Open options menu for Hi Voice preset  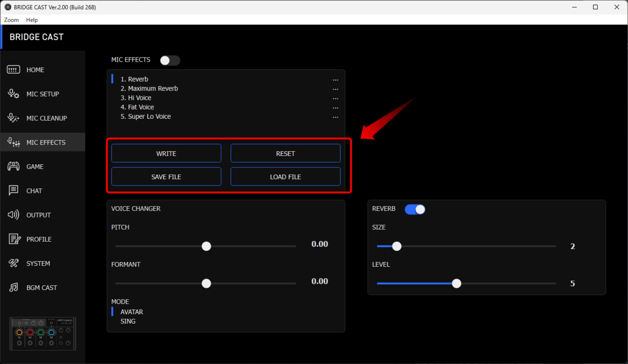[335, 98]
